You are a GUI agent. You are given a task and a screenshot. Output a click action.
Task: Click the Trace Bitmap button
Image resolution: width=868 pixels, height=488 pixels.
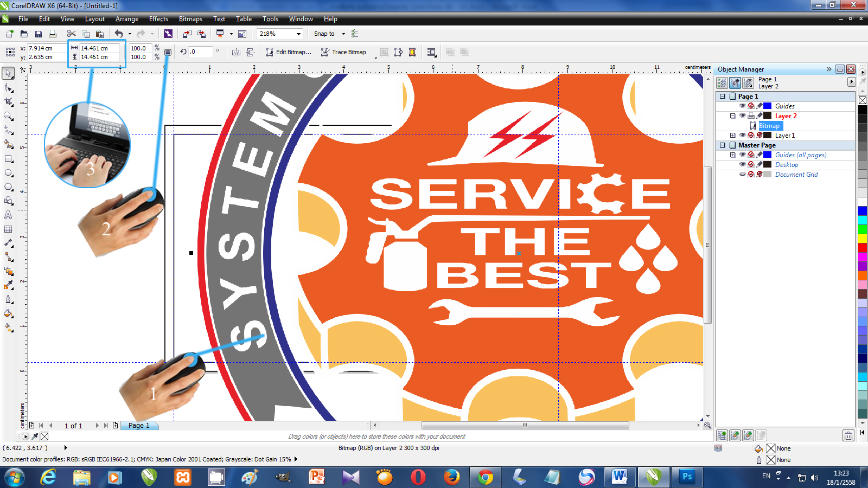coord(343,52)
